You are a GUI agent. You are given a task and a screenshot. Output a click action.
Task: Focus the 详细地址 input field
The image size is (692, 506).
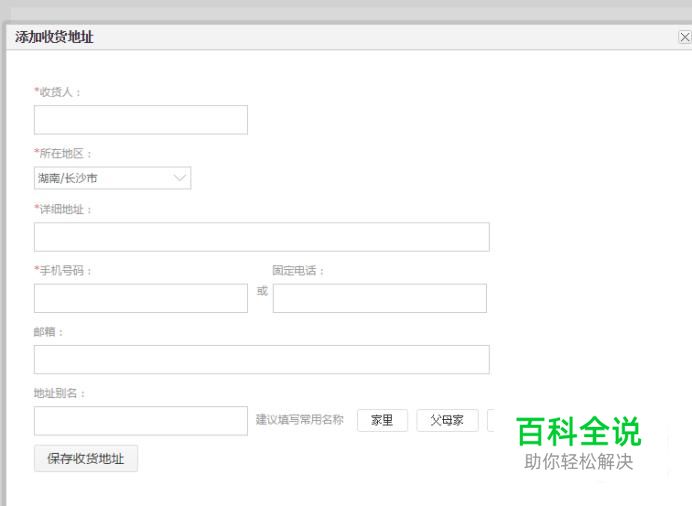(262, 237)
